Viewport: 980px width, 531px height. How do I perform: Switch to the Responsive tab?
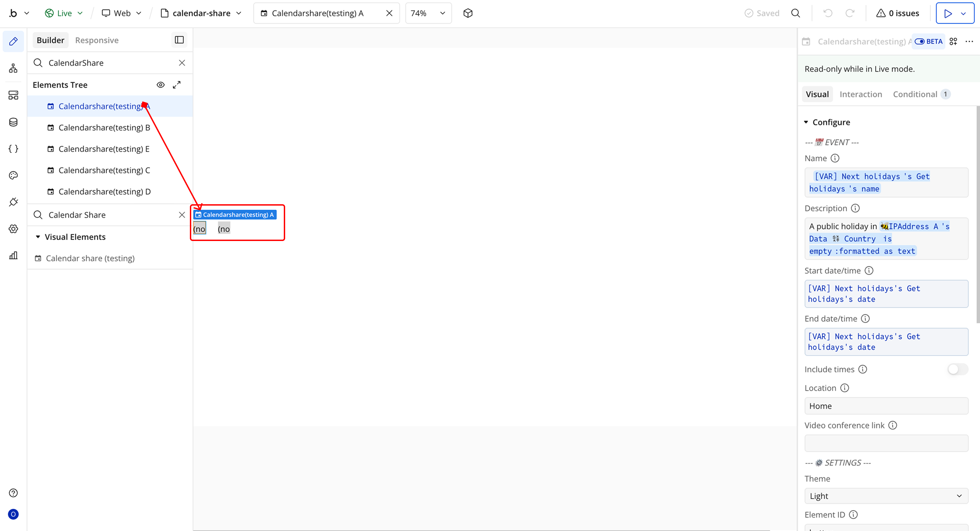(97, 41)
